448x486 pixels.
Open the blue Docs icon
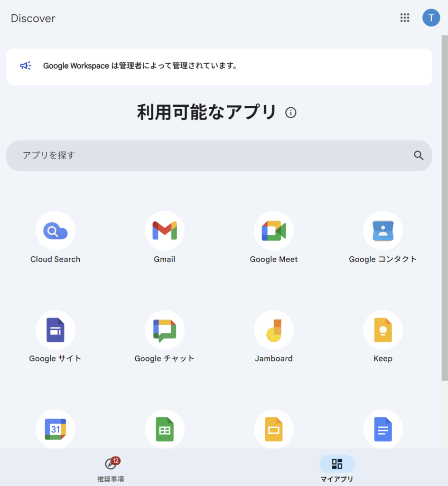pyautogui.click(x=383, y=429)
